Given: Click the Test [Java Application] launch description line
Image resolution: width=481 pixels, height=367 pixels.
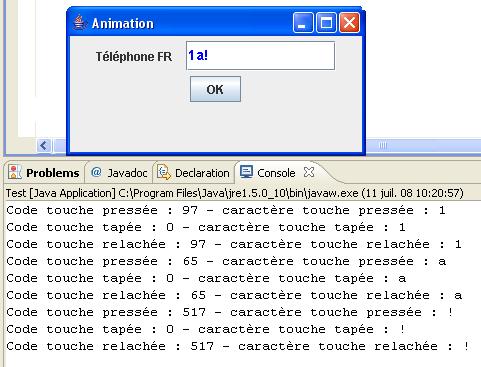Looking at the screenshot, I should pos(235,193).
